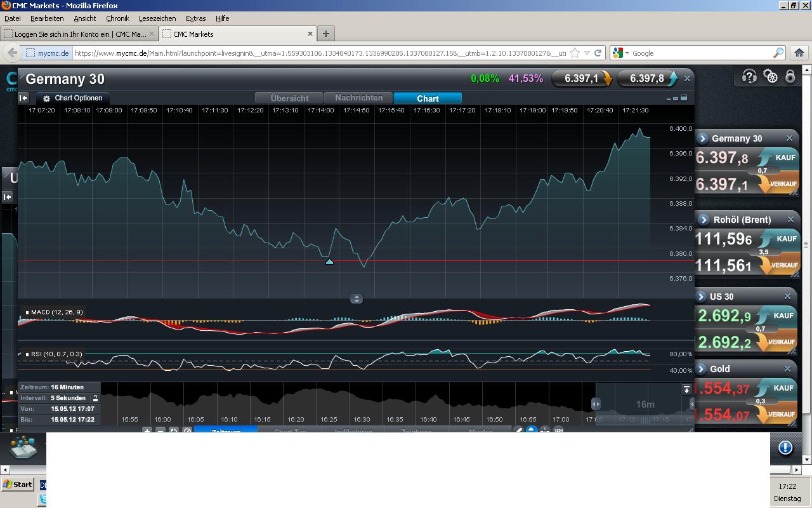Toggle the RSI indicator legend marker
Screen dimensions: 812x508
28,354
